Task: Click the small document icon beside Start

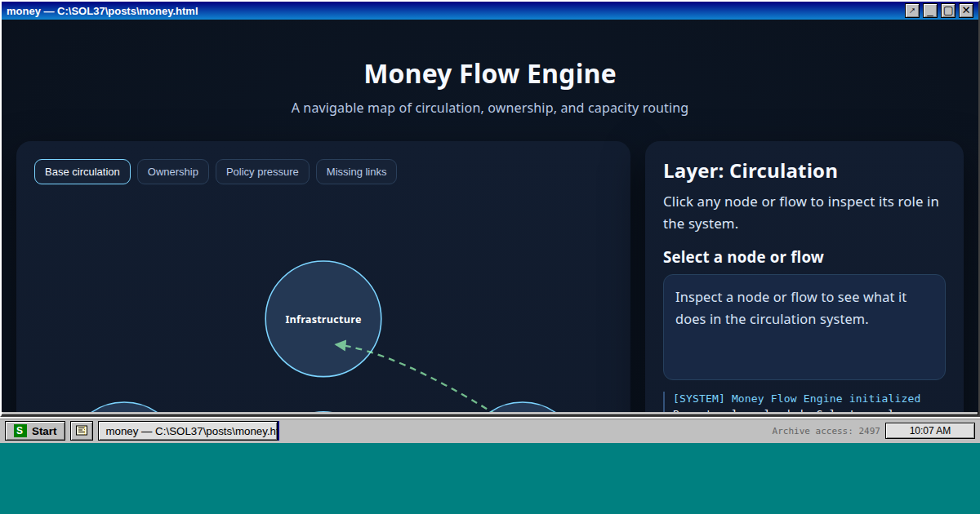Action: point(81,431)
